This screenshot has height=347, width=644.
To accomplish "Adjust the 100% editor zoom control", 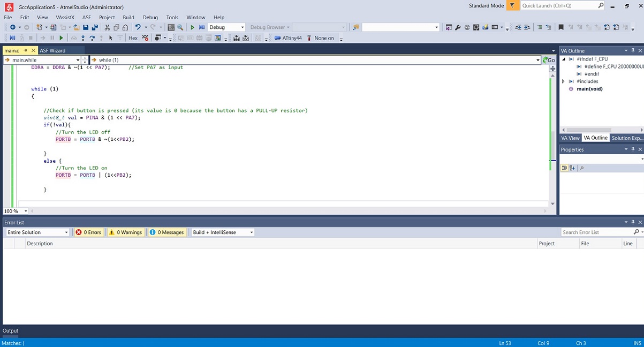I will click(14, 211).
